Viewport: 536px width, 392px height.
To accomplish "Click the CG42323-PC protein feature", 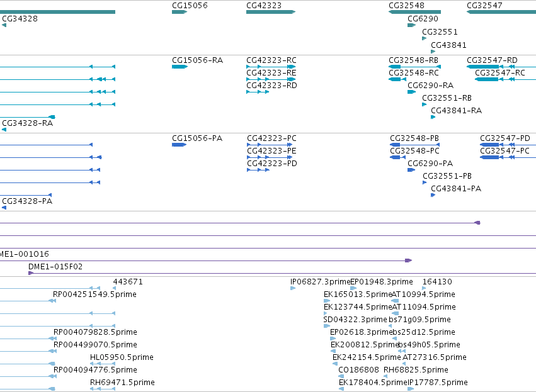I will [270, 145].
